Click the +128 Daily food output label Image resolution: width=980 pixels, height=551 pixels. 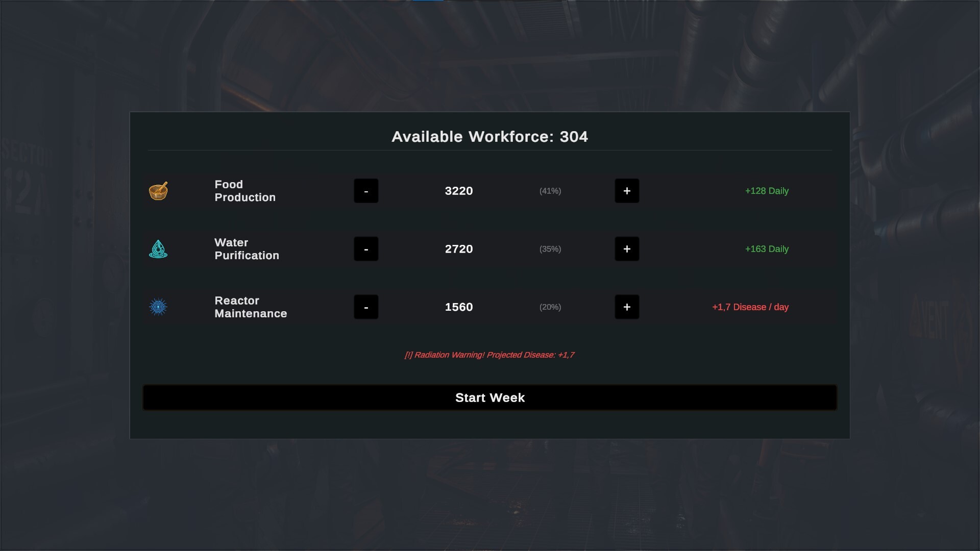(x=767, y=191)
